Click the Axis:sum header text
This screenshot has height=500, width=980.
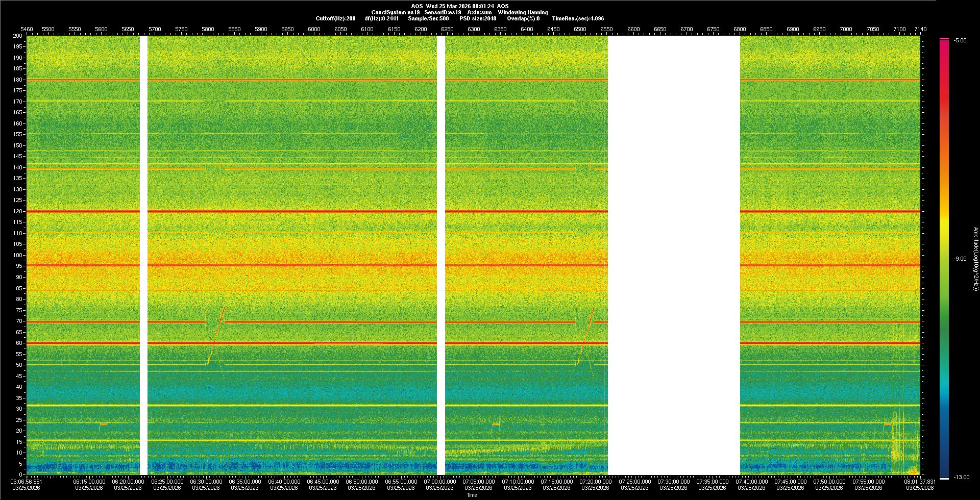click(x=479, y=12)
